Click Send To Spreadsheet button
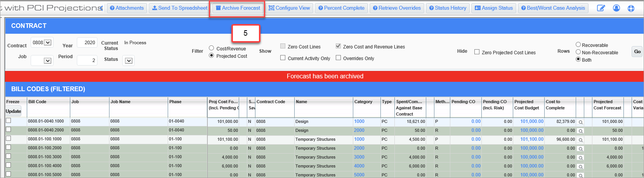The height and width of the screenshot is (178, 644). coord(179,8)
